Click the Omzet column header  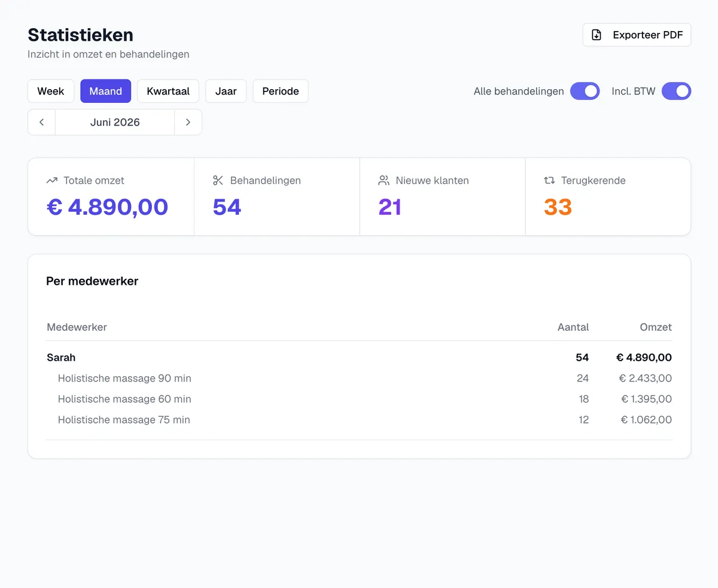pos(656,327)
